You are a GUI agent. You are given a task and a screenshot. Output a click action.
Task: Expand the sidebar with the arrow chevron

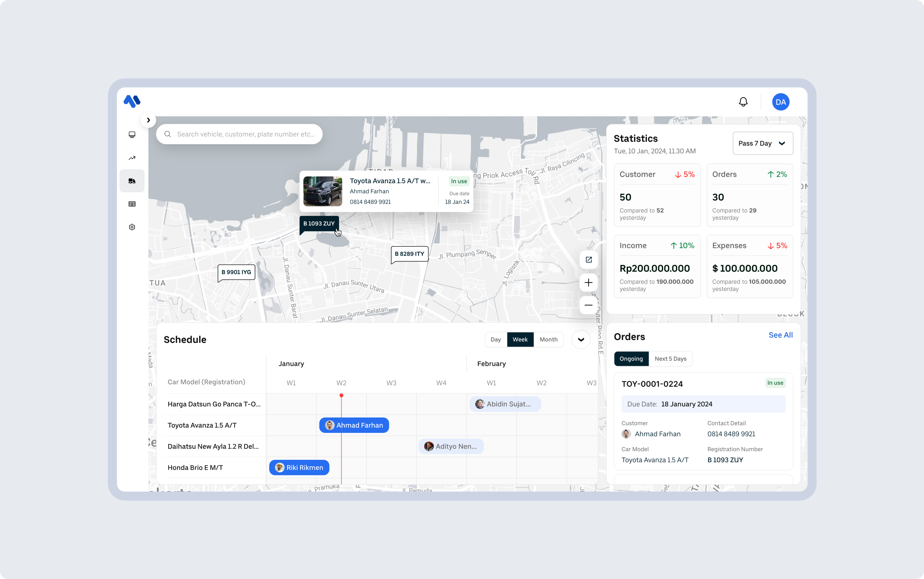pyautogui.click(x=148, y=120)
